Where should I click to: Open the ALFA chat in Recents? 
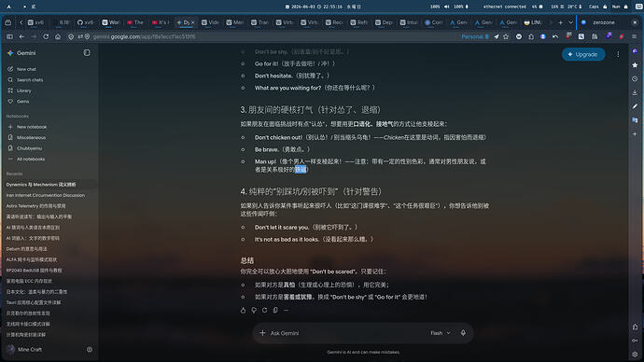click(x=32, y=259)
